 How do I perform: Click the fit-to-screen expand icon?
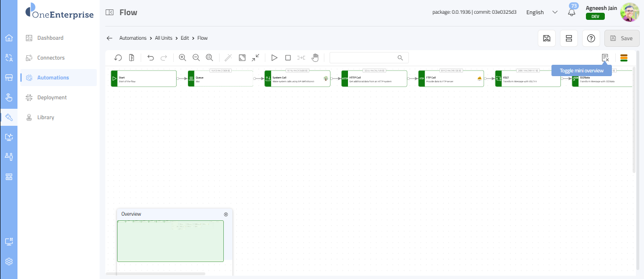click(x=242, y=58)
